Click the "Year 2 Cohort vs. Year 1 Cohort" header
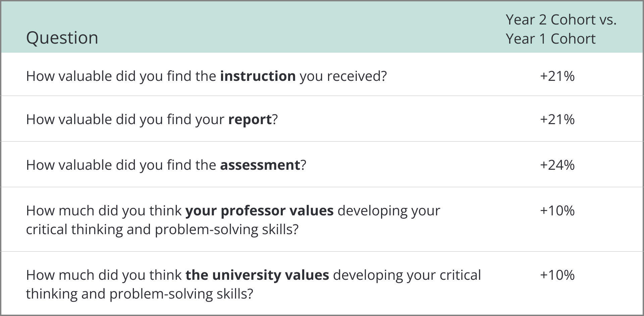Image resolution: width=644 pixels, height=316 pixels. (560, 29)
